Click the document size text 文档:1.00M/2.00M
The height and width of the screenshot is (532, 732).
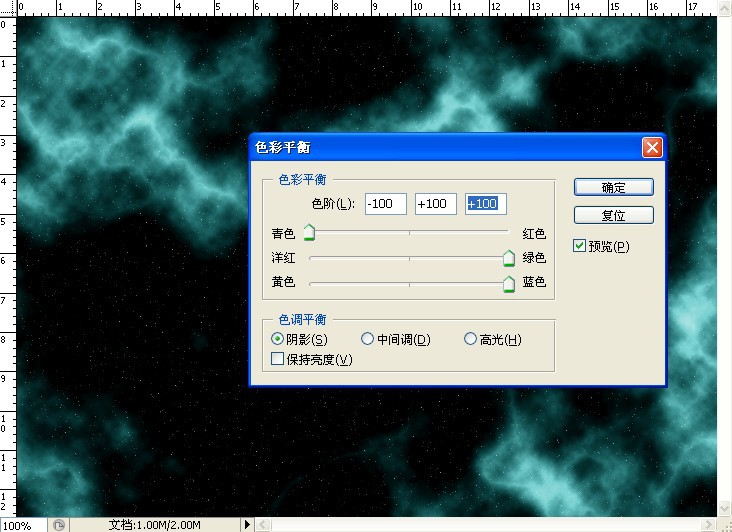click(x=155, y=525)
